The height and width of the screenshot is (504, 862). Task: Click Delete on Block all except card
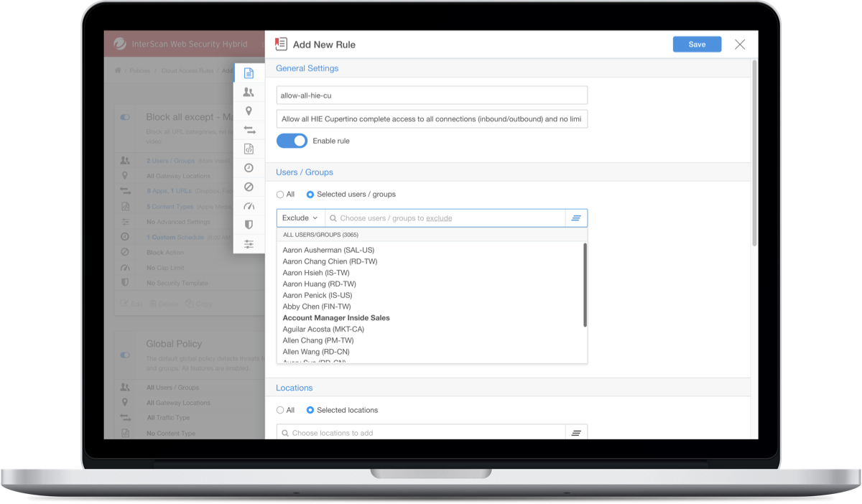164,304
